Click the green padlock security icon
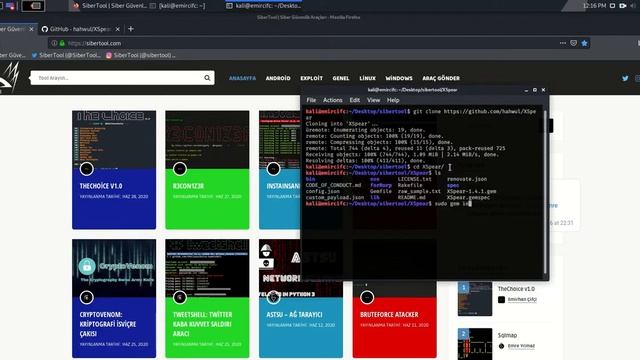 coord(62,43)
